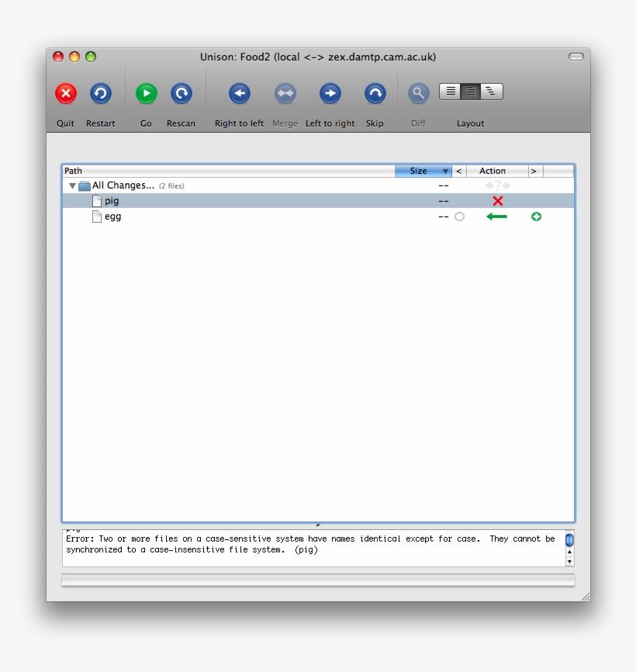The width and height of the screenshot is (636, 672).
Task: Select the radio circle on the egg row
Action: click(459, 216)
